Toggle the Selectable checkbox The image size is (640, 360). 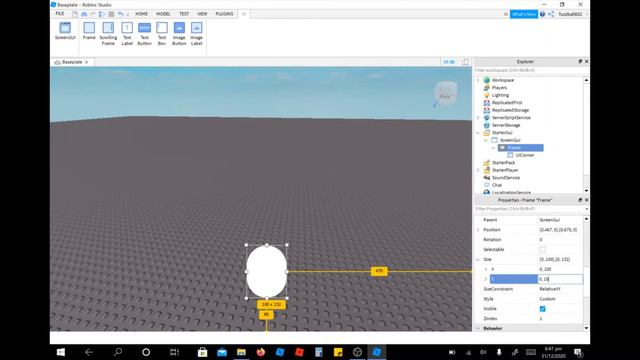tap(542, 249)
